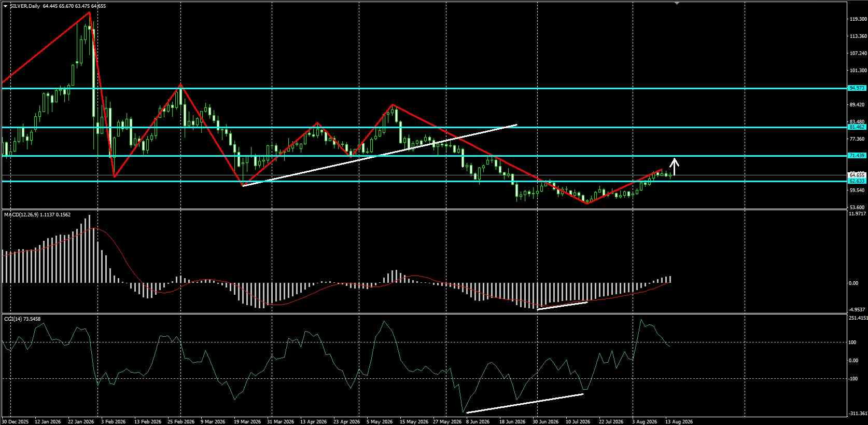Click 113.360 on the price scale

tap(858, 36)
